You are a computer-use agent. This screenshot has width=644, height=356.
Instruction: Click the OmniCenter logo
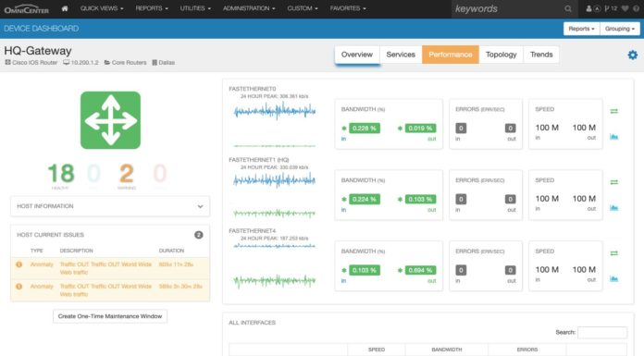26,9
